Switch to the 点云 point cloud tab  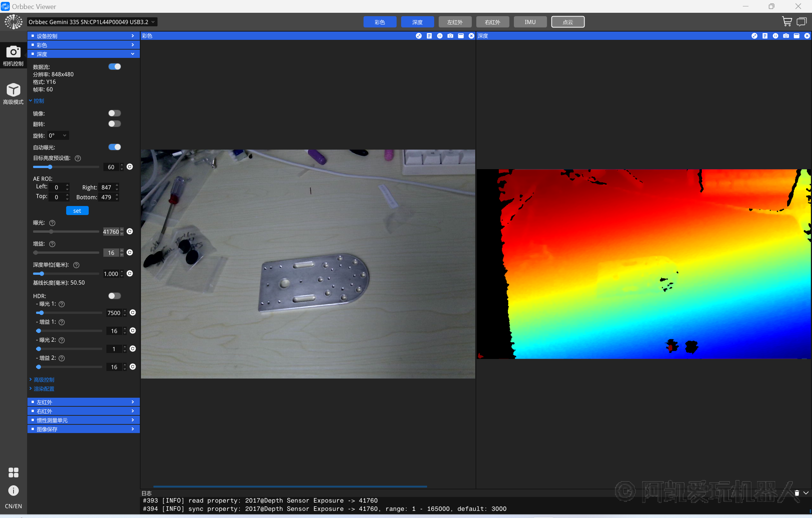[x=568, y=22]
